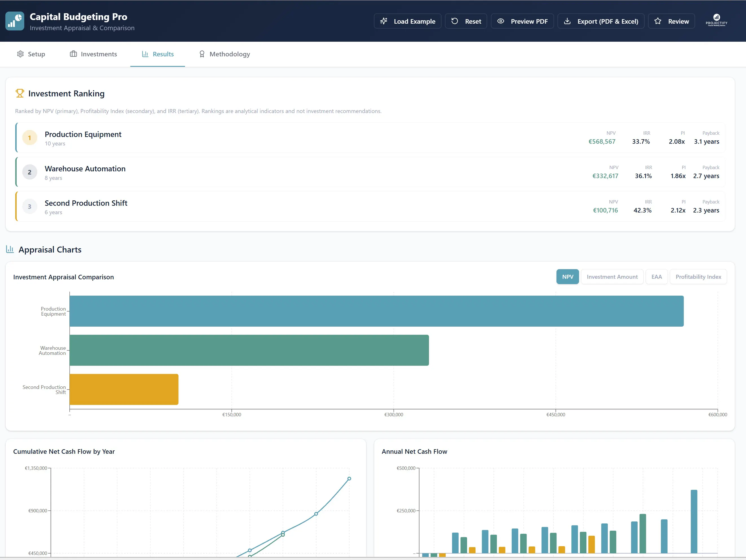This screenshot has width=746, height=560.
Task: Switch chart metric to NPV
Action: (x=567, y=277)
